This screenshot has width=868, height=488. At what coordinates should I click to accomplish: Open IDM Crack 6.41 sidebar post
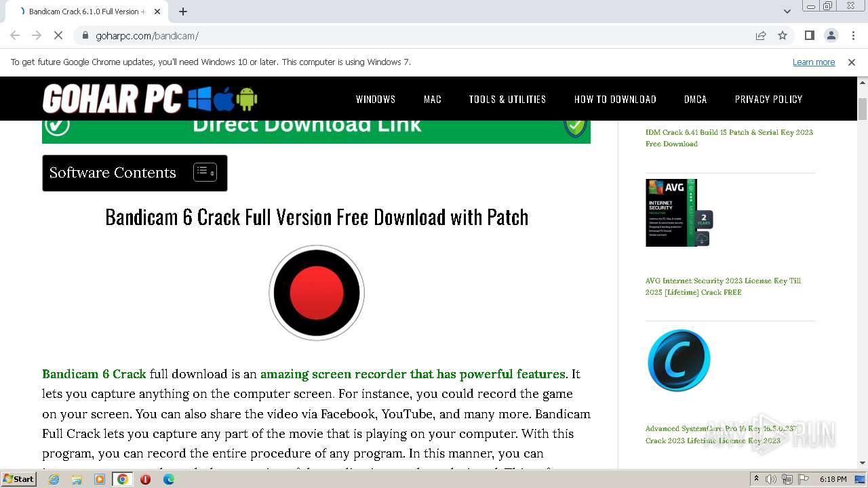click(x=729, y=138)
